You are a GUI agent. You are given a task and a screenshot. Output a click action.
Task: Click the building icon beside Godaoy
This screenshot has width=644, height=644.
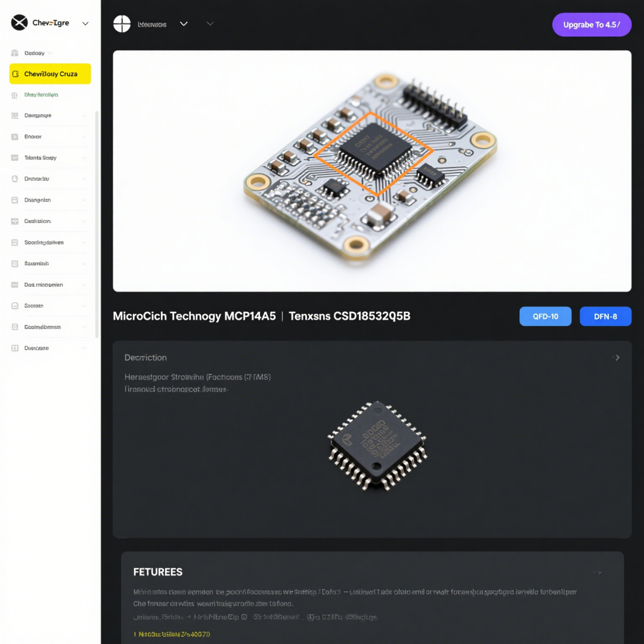(x=15, y=53)
